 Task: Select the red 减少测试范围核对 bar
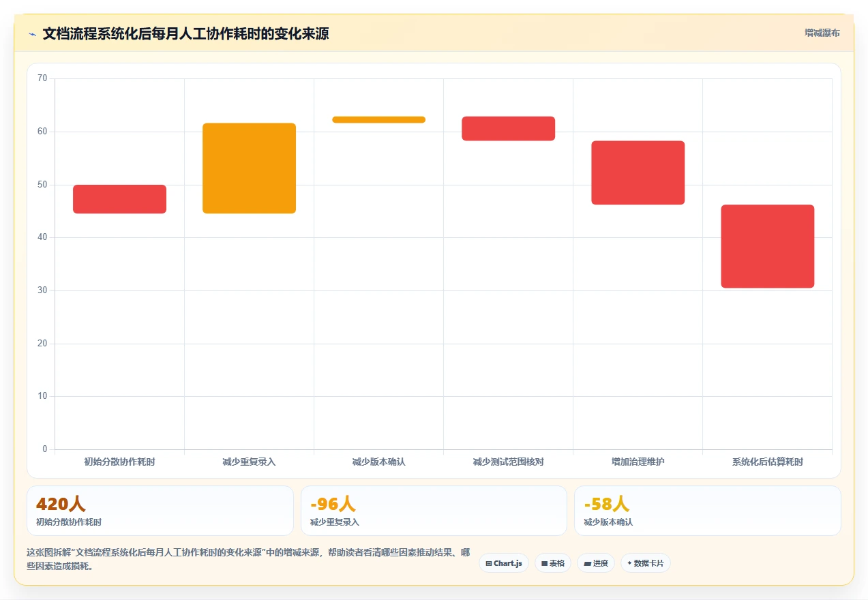pyautogui.click(x=508, y=129)
